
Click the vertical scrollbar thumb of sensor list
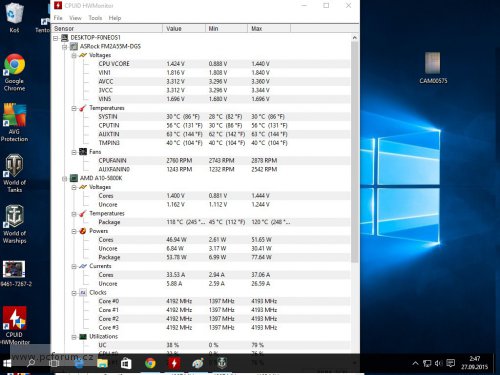355,152
